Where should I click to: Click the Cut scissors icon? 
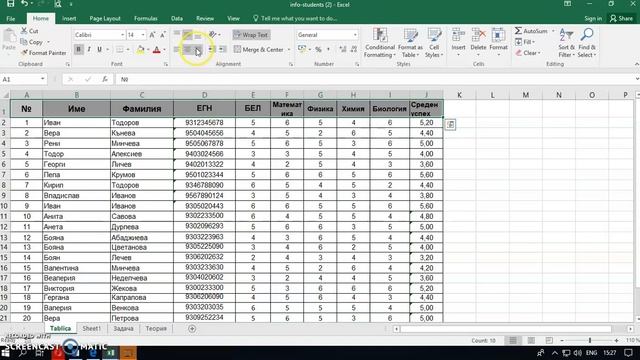click(x=24, y=31)
